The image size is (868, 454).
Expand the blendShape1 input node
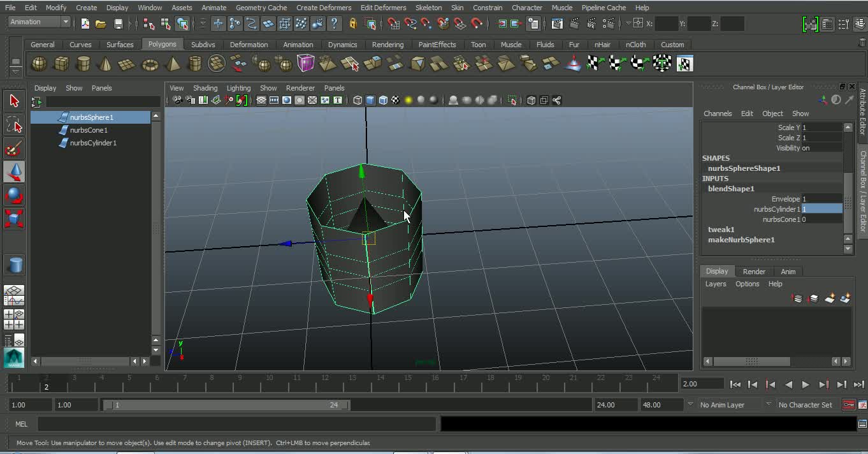point(731,189)
